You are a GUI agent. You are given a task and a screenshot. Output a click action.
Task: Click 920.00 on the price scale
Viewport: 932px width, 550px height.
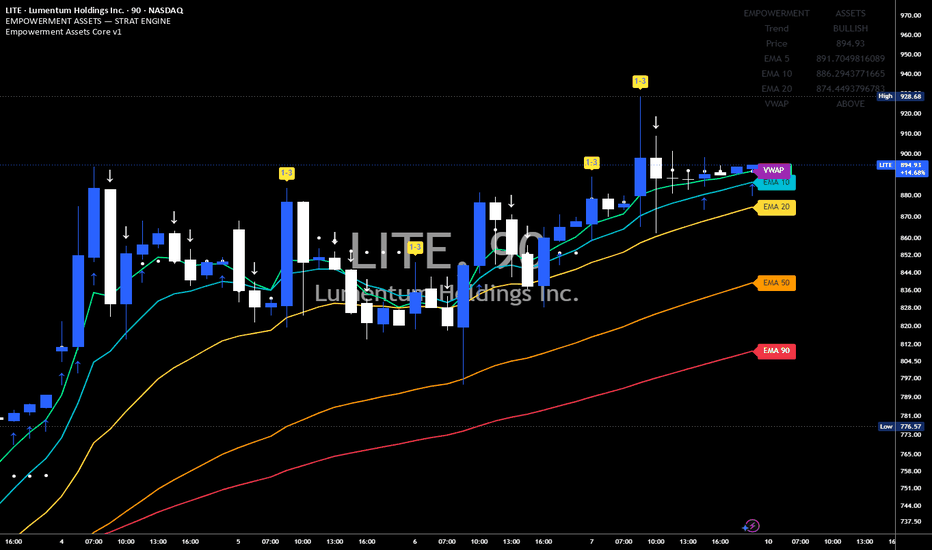[x=911, y=114]
